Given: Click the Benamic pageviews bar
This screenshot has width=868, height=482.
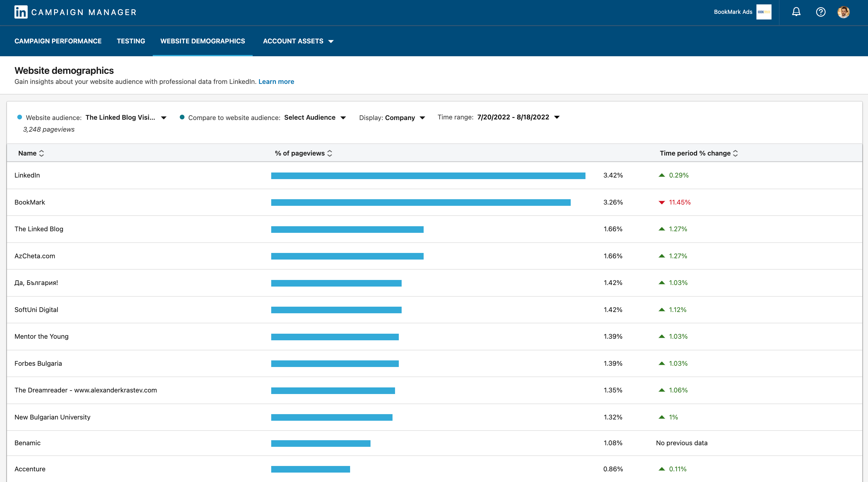Looking at the screenshot, I should coord(321,443).
